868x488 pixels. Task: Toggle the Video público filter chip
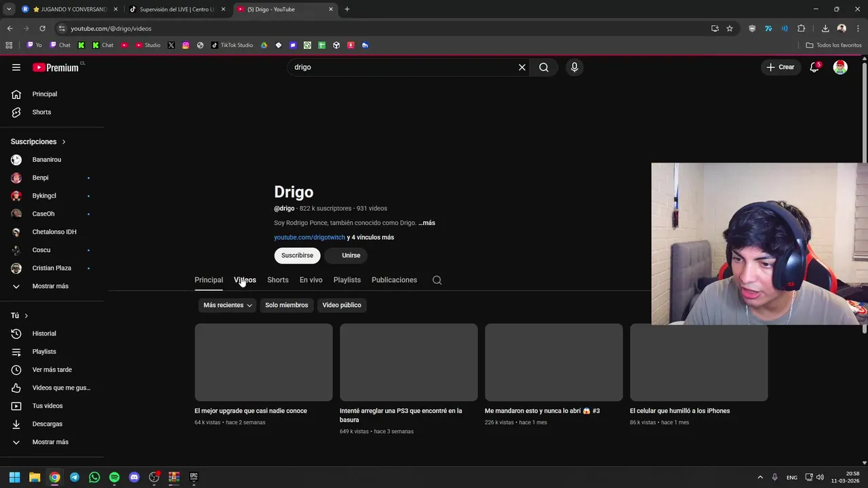click(342, 305)
